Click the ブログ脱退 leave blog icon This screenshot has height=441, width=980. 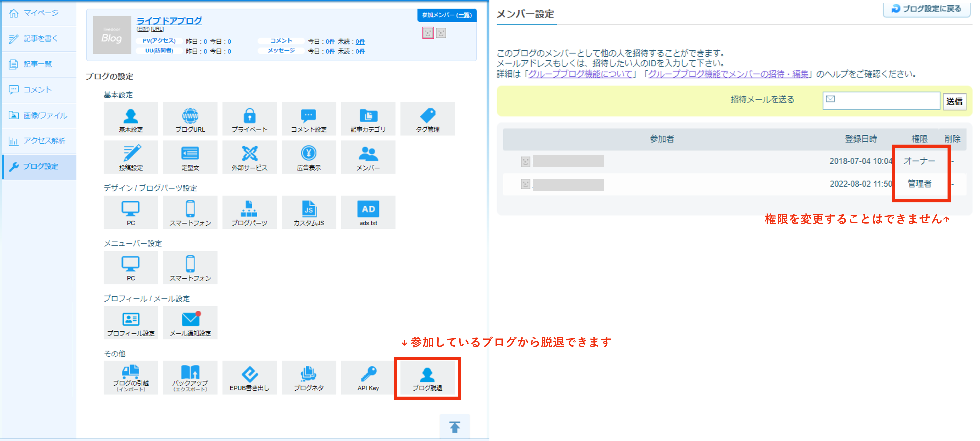point(427,378)
